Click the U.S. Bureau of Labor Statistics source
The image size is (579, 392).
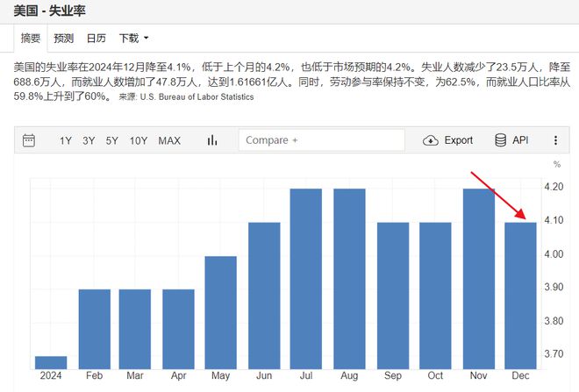[197, 97]
